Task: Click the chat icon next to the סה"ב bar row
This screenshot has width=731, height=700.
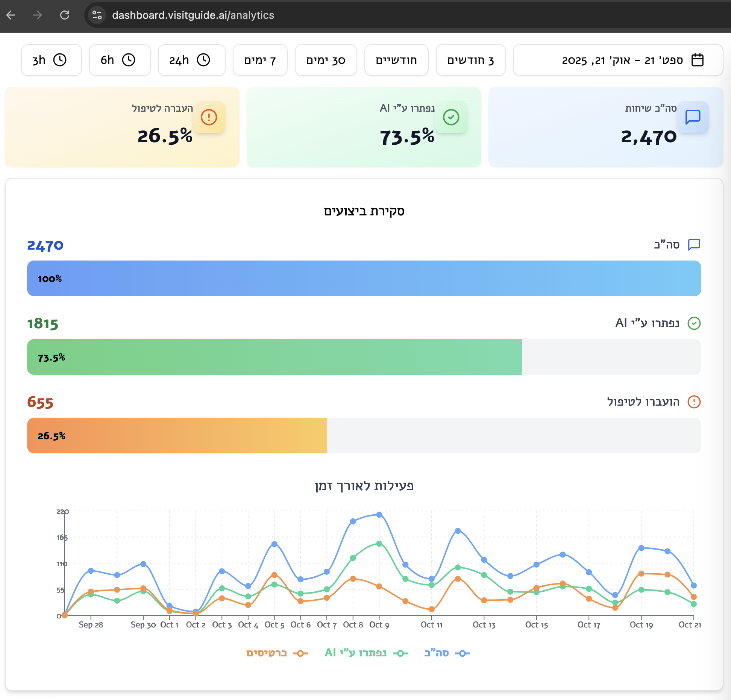Action: tap(694, 244)
